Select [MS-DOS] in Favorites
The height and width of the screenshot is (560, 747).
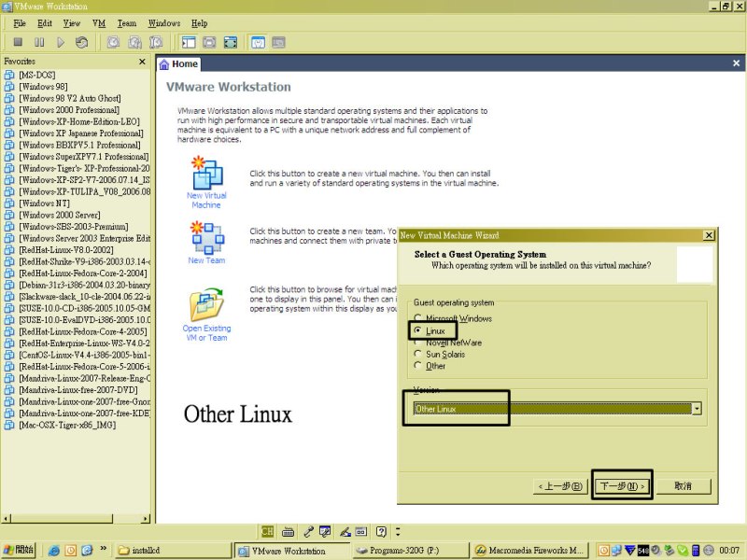click(37, 75)
